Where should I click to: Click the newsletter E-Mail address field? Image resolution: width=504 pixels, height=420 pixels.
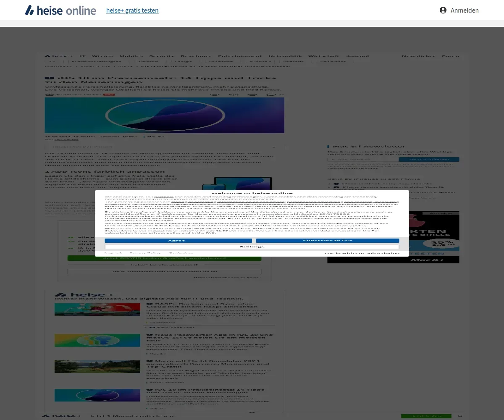pyautogui.click(x=363, y=159)
